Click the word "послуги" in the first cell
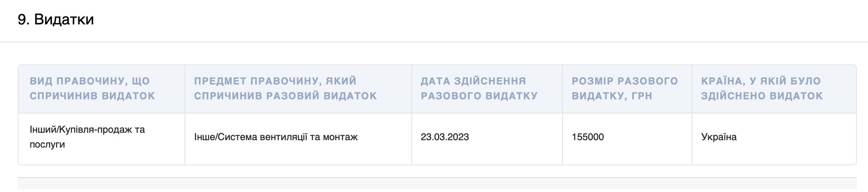This screenshot has width=868, height=192. pos(47,145)
